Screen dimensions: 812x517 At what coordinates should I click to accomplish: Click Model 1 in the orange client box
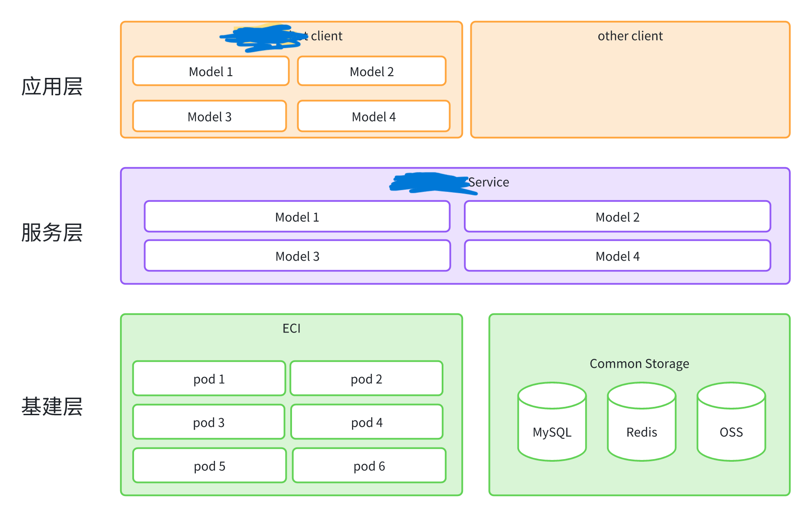(211, 71)
